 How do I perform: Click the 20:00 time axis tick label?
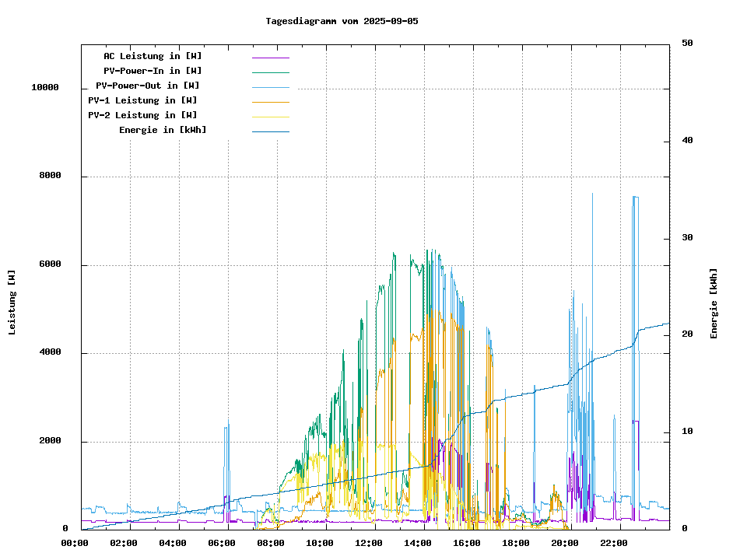tap(565, 543)
